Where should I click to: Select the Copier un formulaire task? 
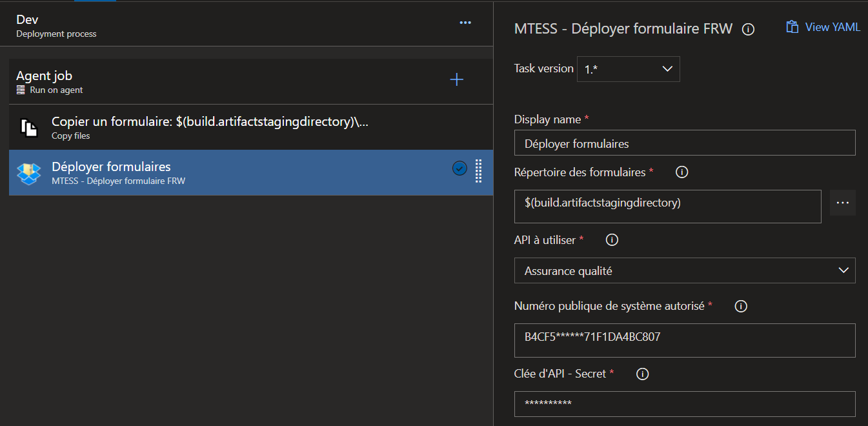point(251,127)
